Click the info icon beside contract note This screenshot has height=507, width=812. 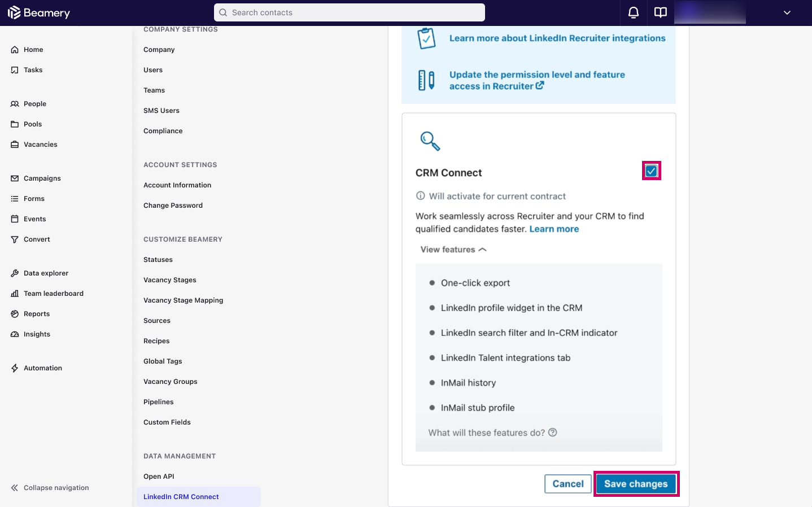click(420, 196)
